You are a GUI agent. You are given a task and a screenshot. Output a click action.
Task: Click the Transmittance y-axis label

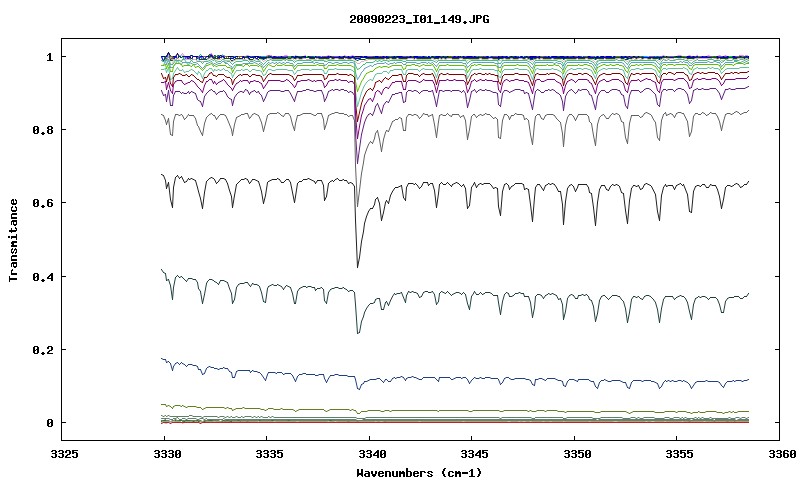point(13,240)
